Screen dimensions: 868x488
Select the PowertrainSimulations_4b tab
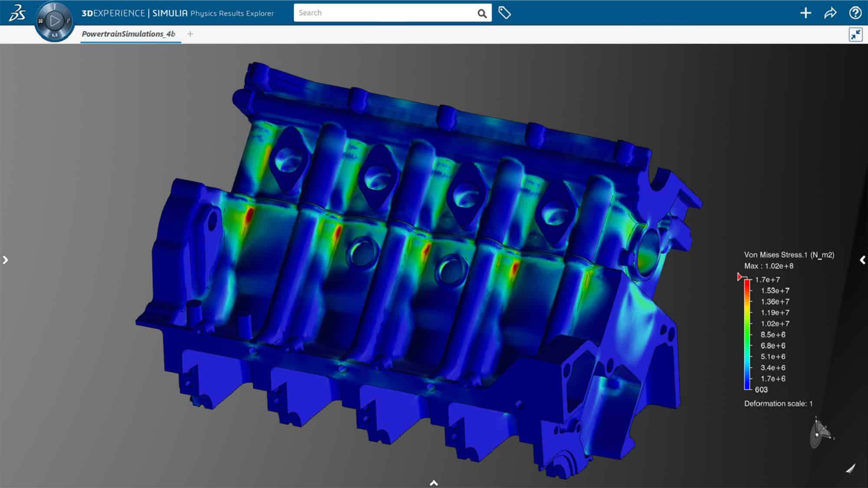pos(129,34)
